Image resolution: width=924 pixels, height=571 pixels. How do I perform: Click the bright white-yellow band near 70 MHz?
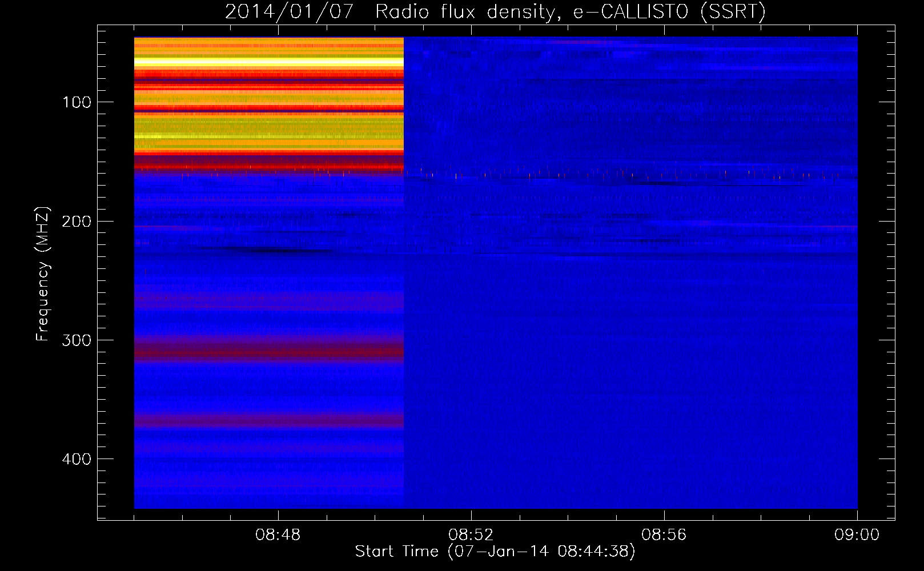[269, 63]
